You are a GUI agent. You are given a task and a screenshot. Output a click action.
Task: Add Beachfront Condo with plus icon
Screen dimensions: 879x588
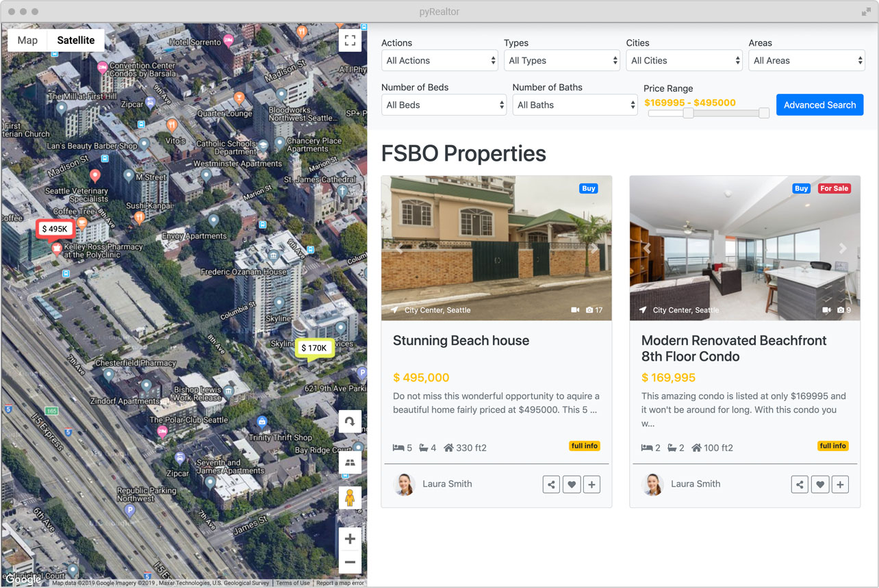pos(841,485)
